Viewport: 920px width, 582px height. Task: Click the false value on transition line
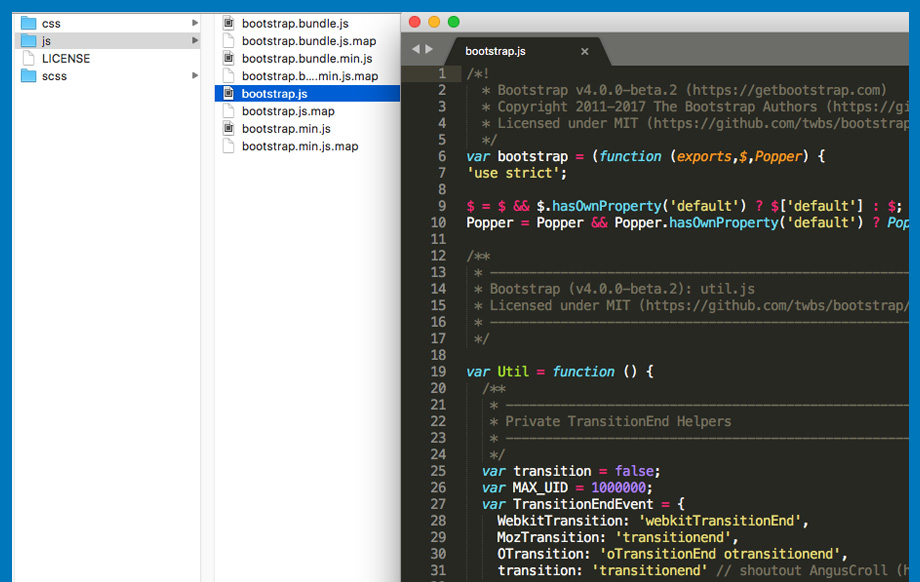[x=634, y=471]
